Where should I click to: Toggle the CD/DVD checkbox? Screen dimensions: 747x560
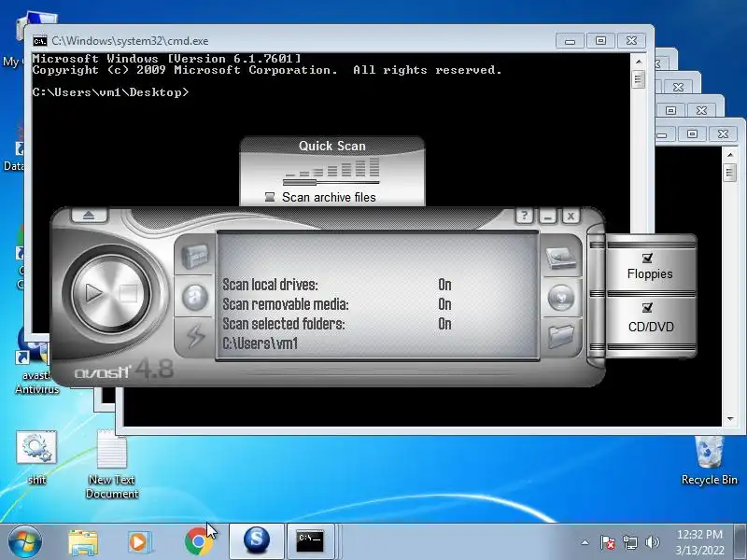coord(647,308)
